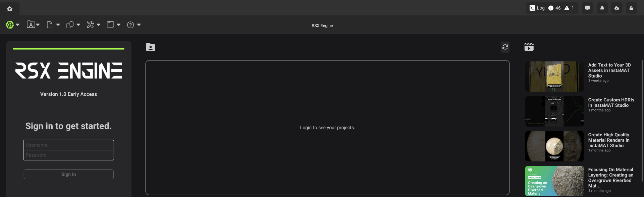Click the user folder project icon in the toolbar
The image size is (644, 197).
[x=31, y=24]
